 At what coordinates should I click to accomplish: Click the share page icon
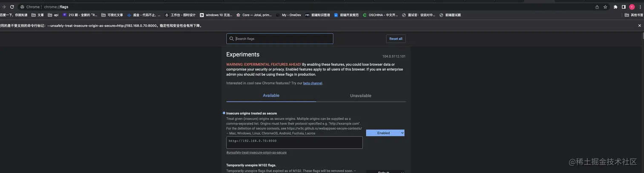(597, 7)
